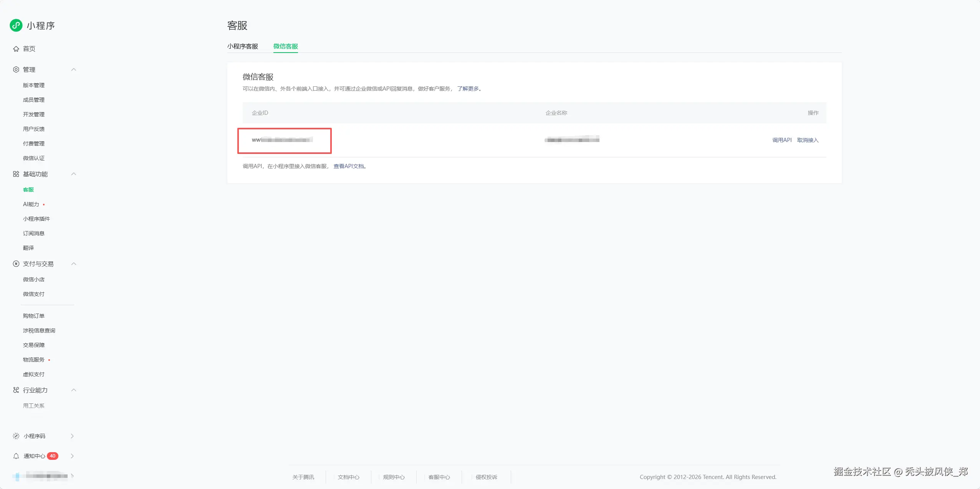
Task: Click 规则中心 footer link
Action: tap(394, 477)
